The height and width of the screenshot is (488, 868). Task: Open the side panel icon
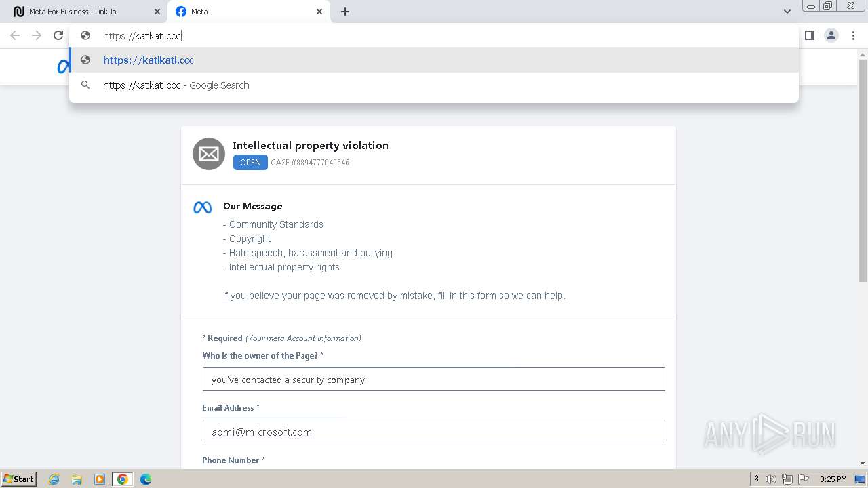[809, 35]
